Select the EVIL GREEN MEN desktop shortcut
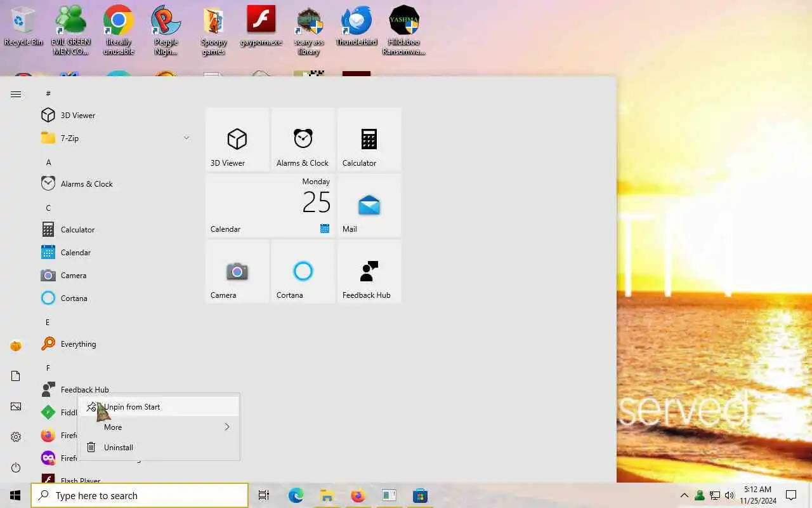The image size is (812, 508). 71,30
